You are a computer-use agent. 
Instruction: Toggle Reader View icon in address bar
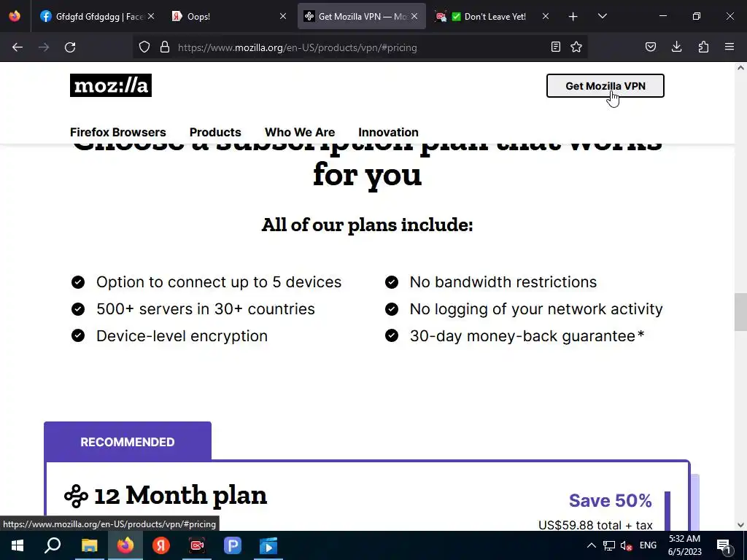(x=555, y=47)
